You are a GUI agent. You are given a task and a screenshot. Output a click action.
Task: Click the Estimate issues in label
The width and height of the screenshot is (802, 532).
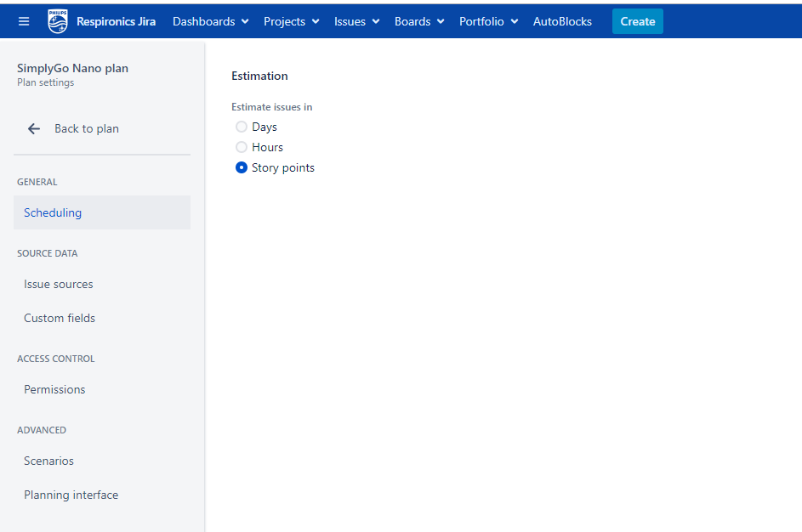click(271, 107)
